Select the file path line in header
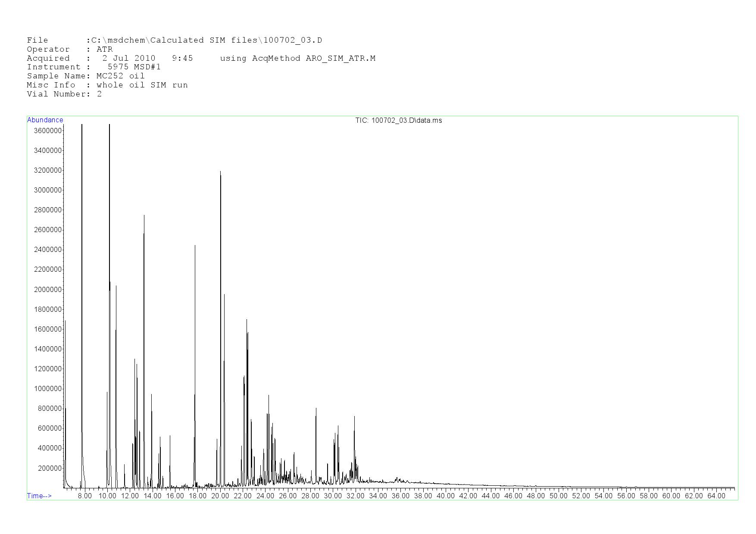 [174, 40]
